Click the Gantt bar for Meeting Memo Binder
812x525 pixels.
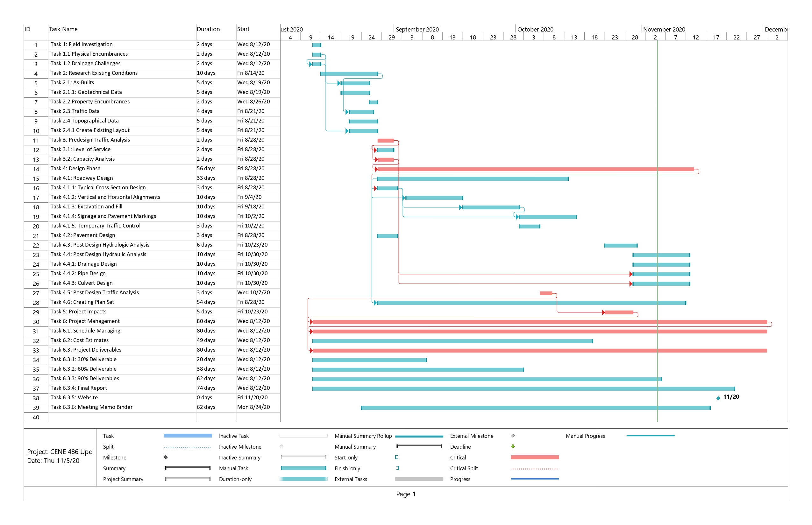point(536,408)
